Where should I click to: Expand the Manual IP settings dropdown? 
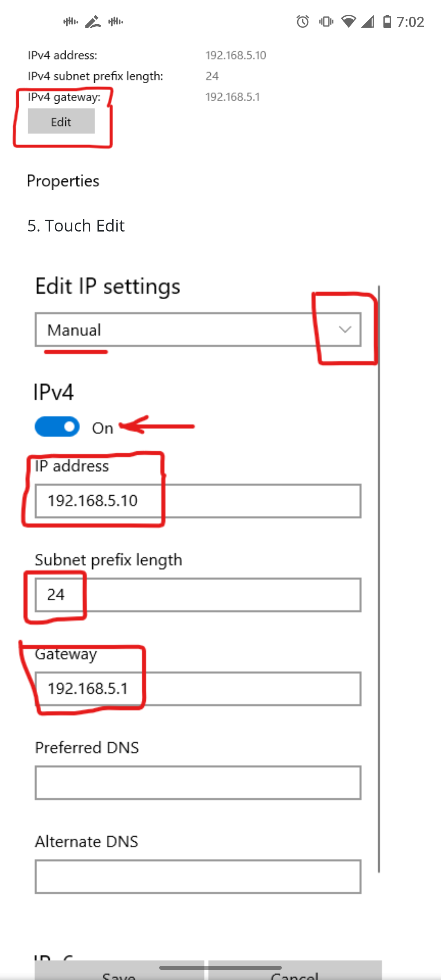(198, 330)
